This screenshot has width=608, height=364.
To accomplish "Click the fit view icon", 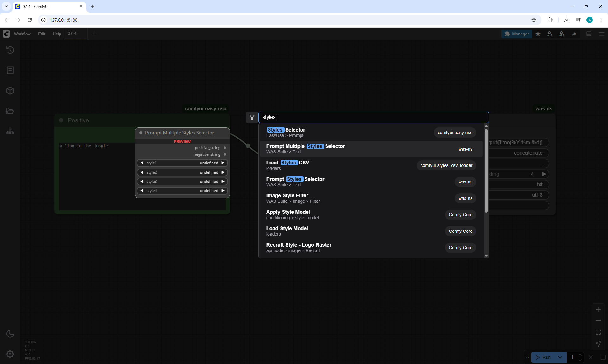I will coord(598,332).
